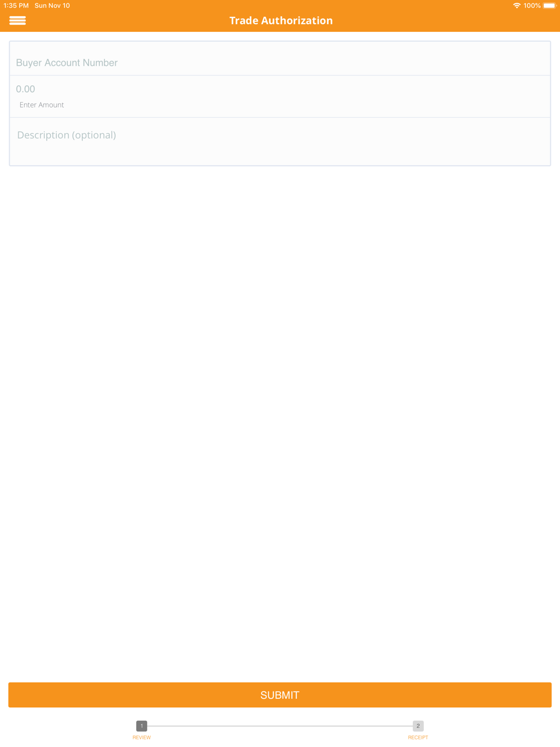This screenshot has height=747, width=560.
Task: Focus the Description (optional) field
Action: [280, 142]
